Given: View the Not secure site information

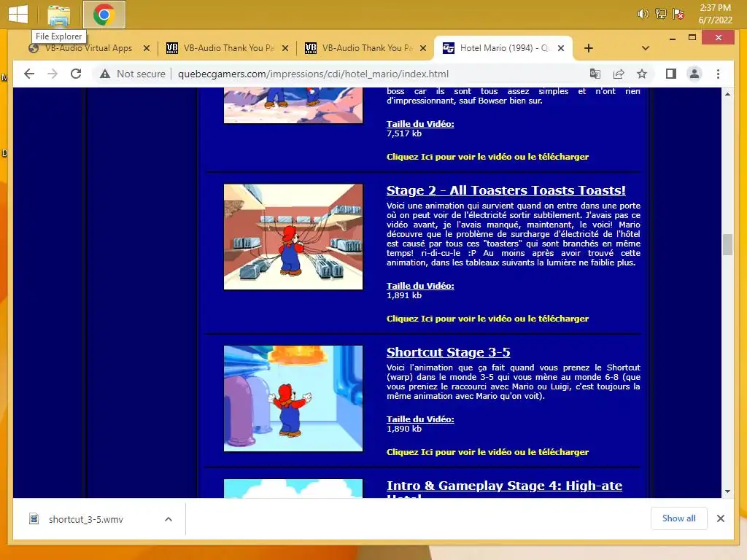Looking at the screenshot, I should (133, 74).
